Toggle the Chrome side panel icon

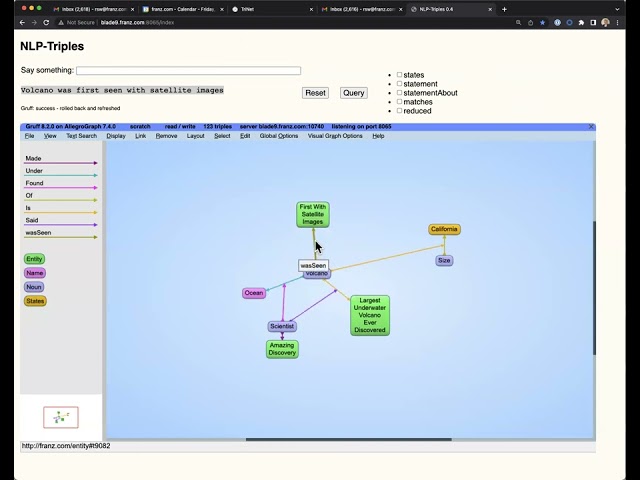(593, 23)
